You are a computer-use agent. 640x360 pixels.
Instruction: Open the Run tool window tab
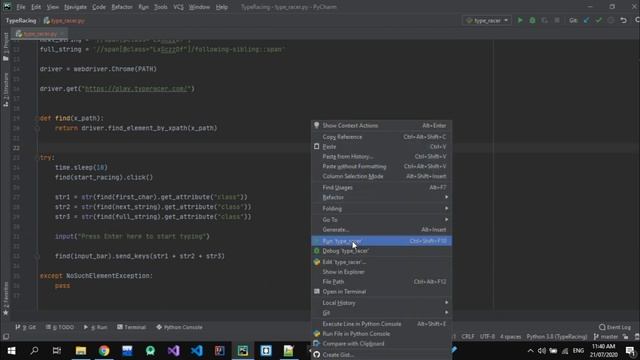coord(96,327)
